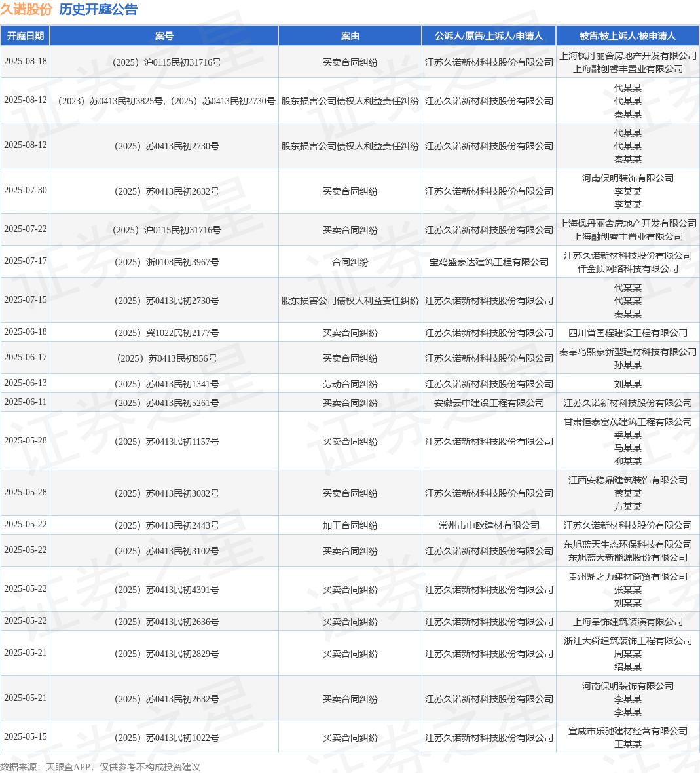Click the 案由 column header
The width and height of the screenshot is (700, 773).
pos(350,36)
